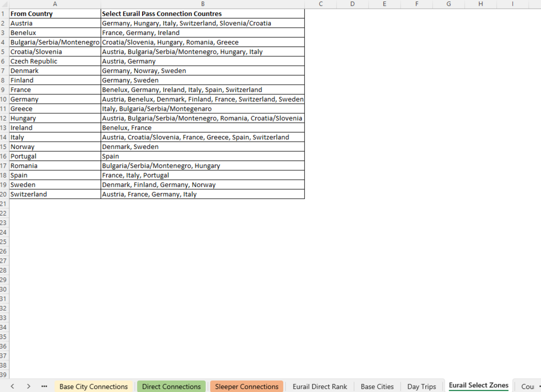Select column E header

[x=384, y=4]
